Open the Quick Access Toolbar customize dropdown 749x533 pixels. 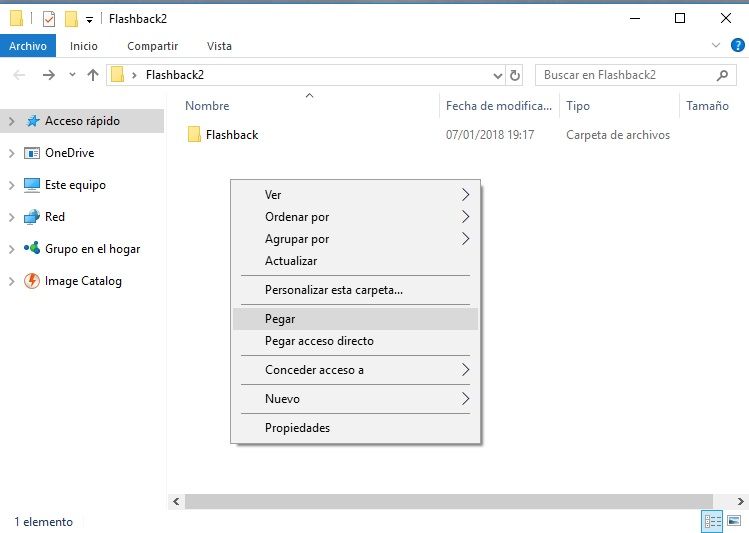[90, 19]
